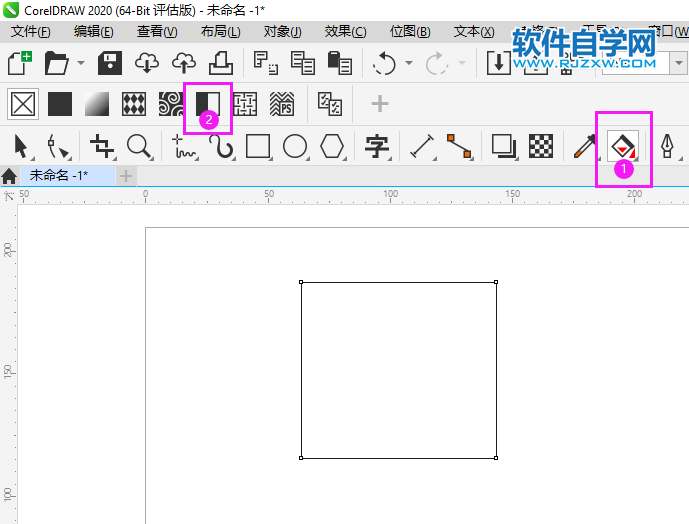Viewport: 689px width, 524px height.
Task: Paste from the clipboard
Action: click(x=339, y=63)
